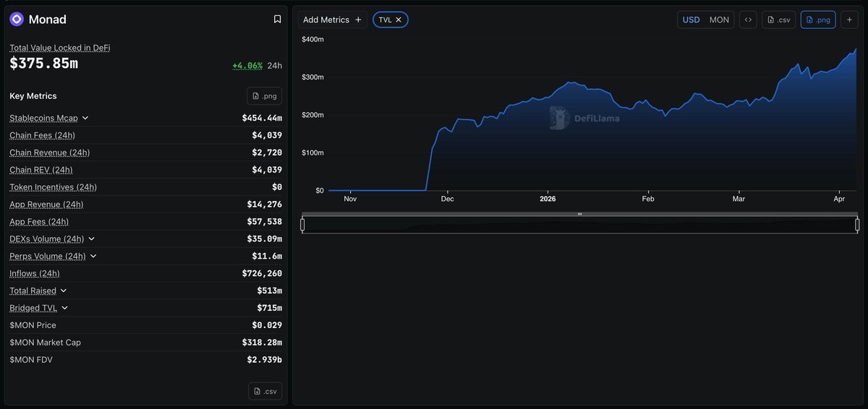Click the $MON Price label

pyautogui.click(x=33, y=325)
